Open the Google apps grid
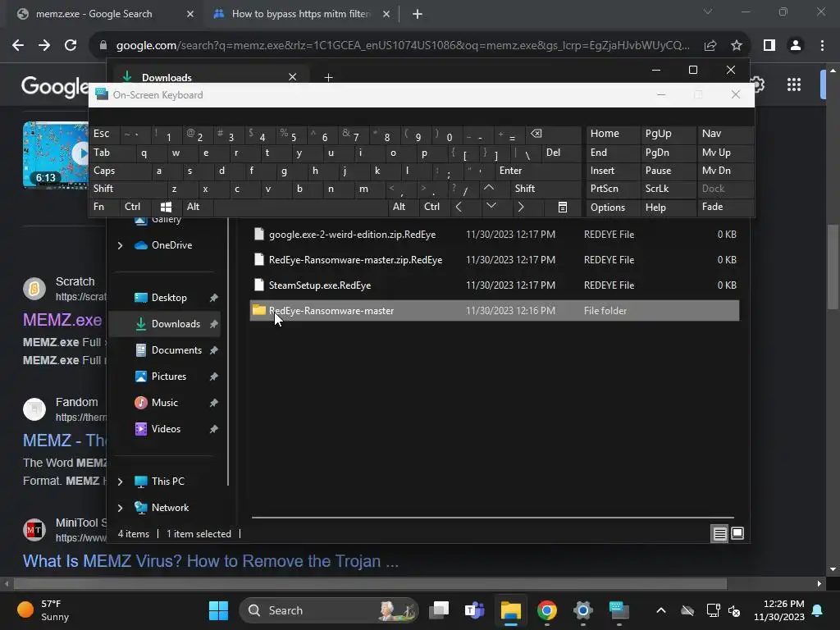 tap(794, 84)
